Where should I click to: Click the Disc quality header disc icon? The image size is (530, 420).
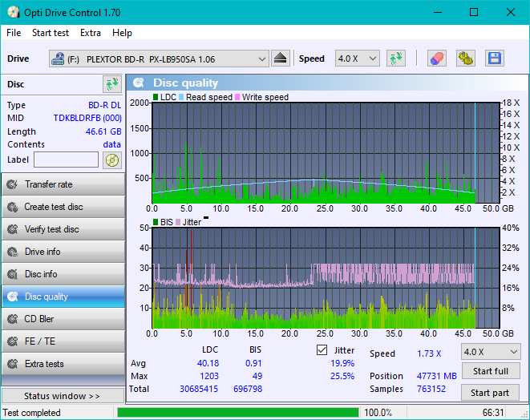[139, 83]
